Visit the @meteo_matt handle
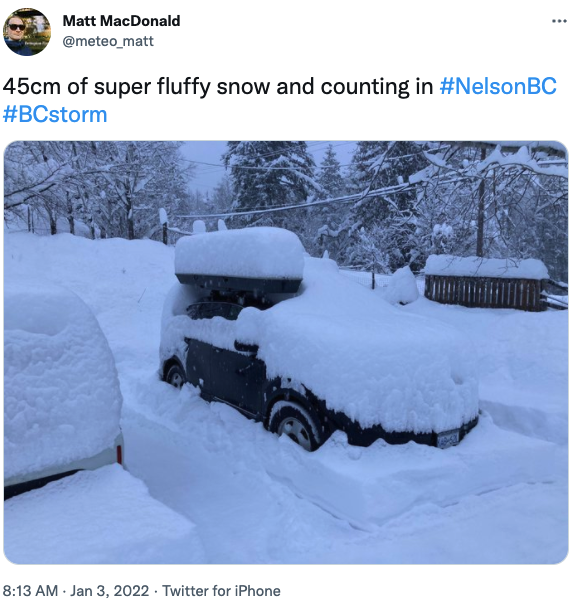The image size is (583, 614). 108,41
